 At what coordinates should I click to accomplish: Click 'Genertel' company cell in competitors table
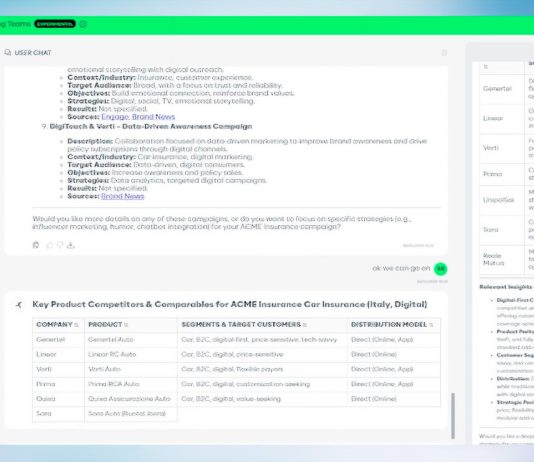point(58,339)
